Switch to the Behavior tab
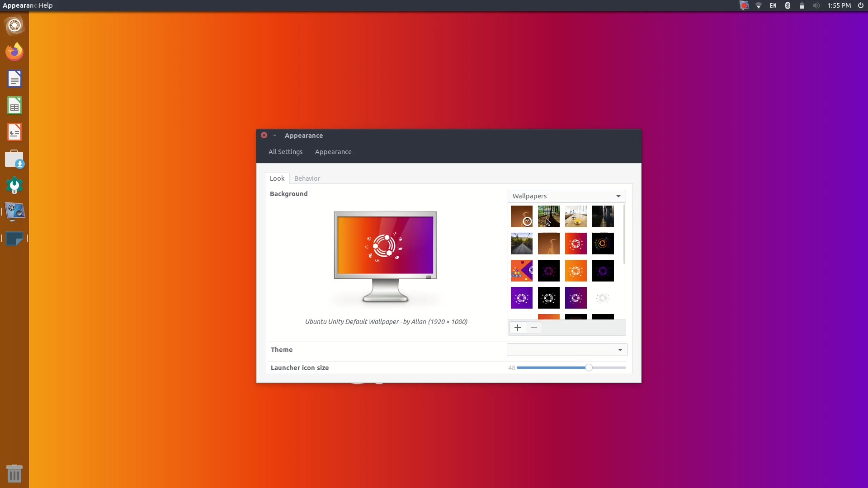 (307, 178)
